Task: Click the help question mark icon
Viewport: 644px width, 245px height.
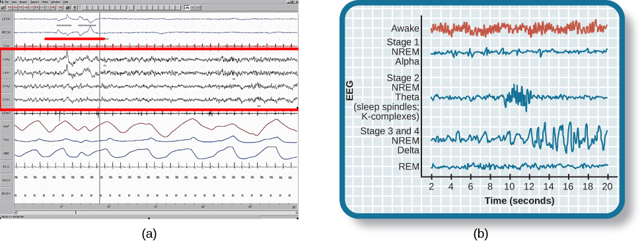Action: pyautogui.click(x=75, y=7)
